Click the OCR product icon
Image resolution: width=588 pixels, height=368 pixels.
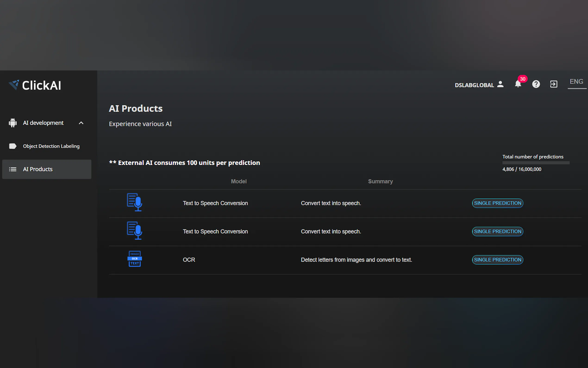pos(134,259)
